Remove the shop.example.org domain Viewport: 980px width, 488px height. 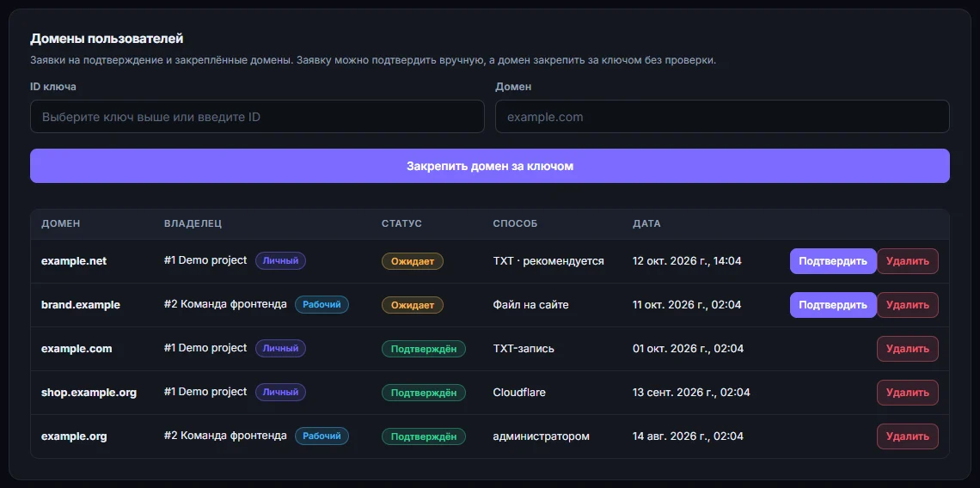pos(908,393)
